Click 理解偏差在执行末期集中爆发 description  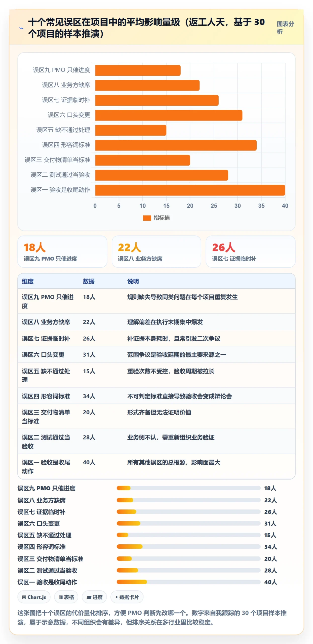pos(165,322)
